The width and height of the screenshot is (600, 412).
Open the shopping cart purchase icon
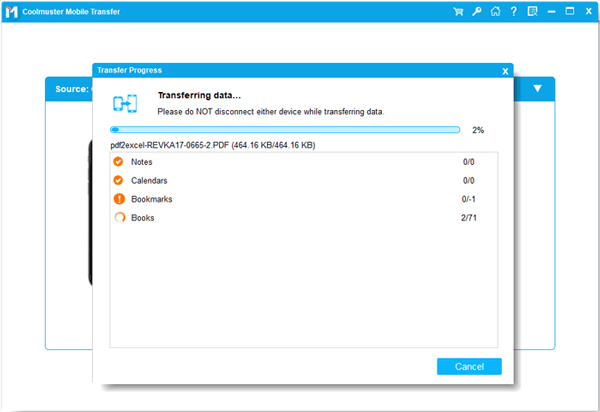click(x=459, y=12)
